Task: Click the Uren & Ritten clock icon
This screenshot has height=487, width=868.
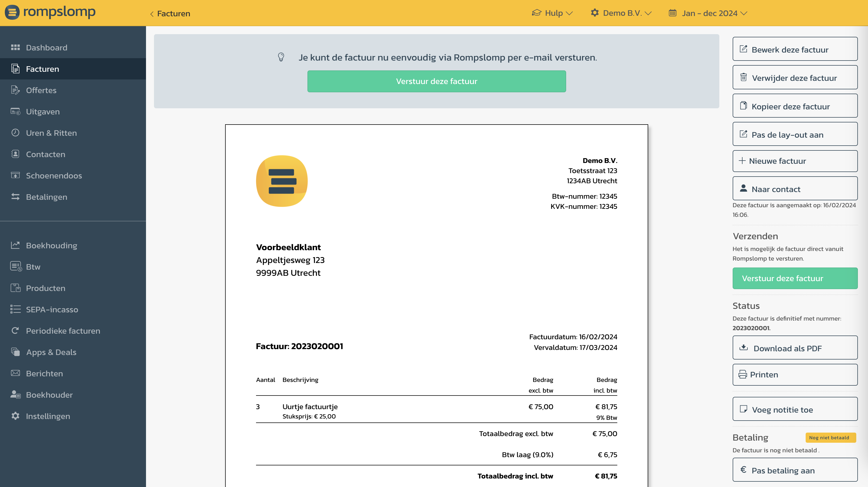Action: [15, 133]
